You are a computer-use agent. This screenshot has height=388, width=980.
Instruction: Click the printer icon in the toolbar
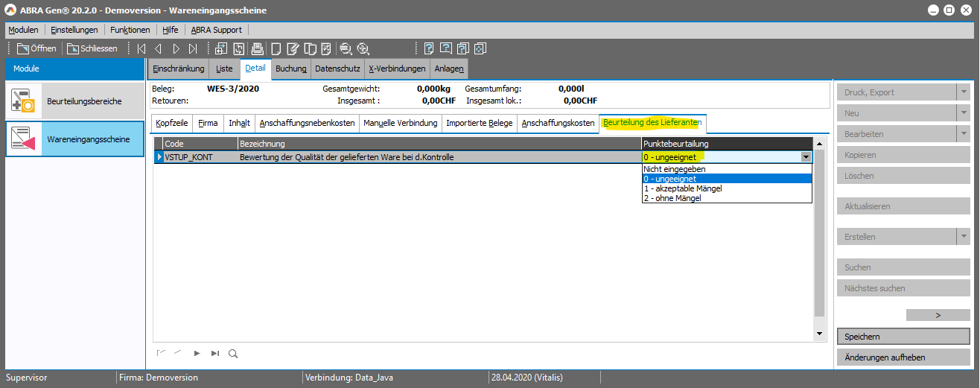[x=258, y=48]
